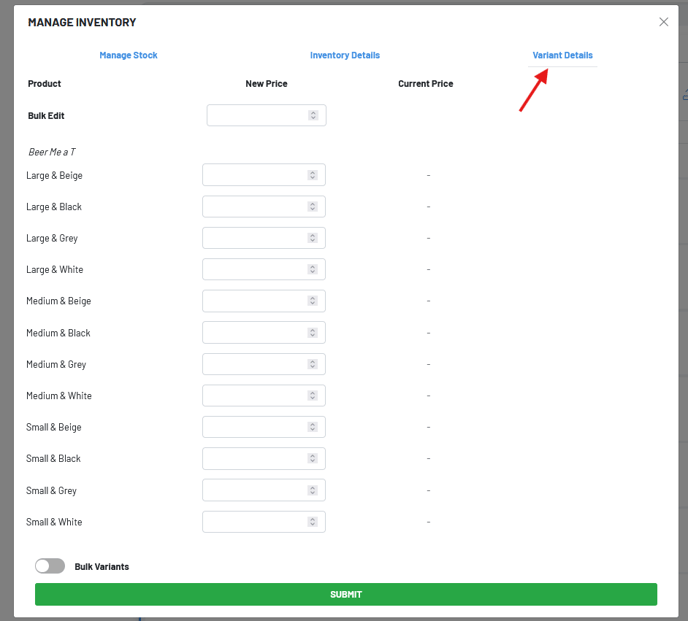Screen dimensions: 688x621
Task: Click the green Submit button
Action: (x=346, y=594)
